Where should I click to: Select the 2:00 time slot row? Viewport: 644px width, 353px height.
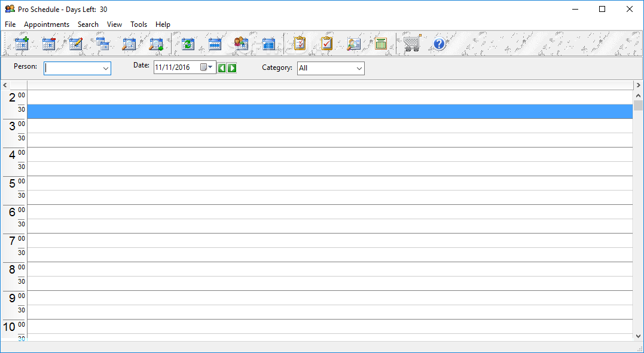tap(330, 97)
